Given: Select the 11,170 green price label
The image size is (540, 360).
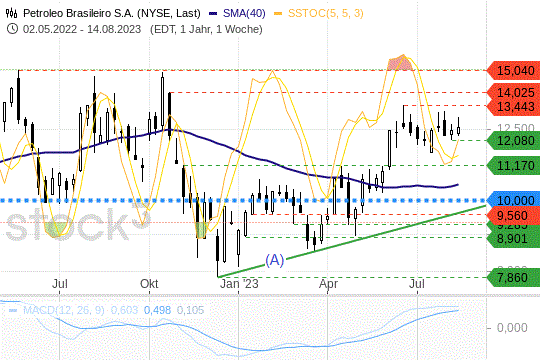Looking at the screenshot, I should tap(514, 166).
